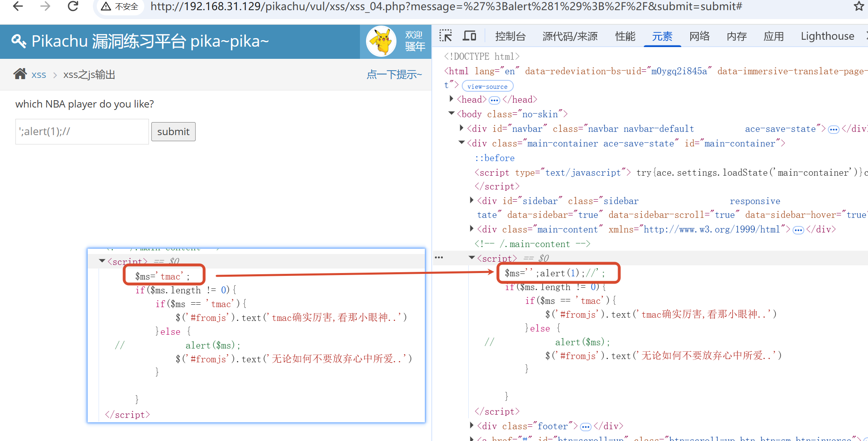The width and height of the screenshot is (868, 441).
Task: Open the 源代码/来源 tab
Action: 570,37
